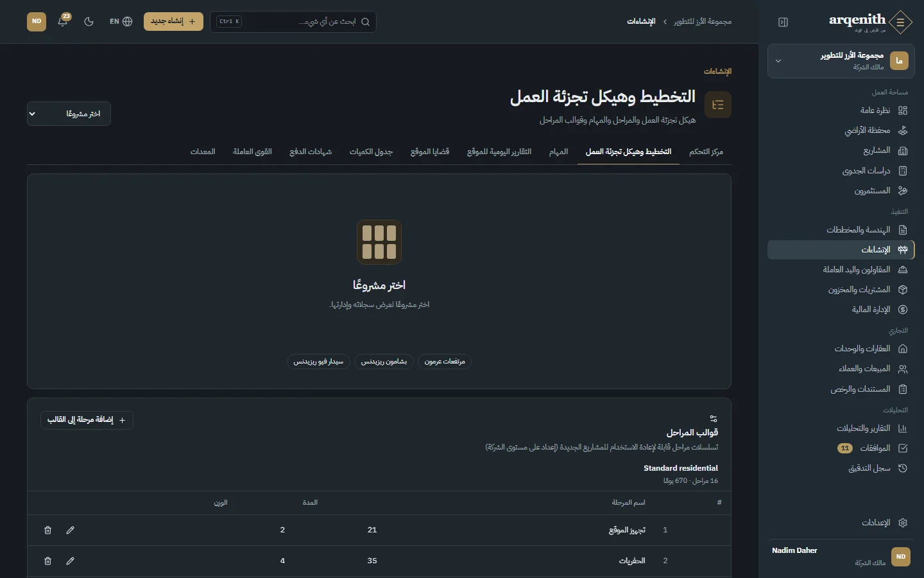The width and height of the screenshot is (924, 578).
Task: Click duration value 21 in first row
Action: click(372, 530)
